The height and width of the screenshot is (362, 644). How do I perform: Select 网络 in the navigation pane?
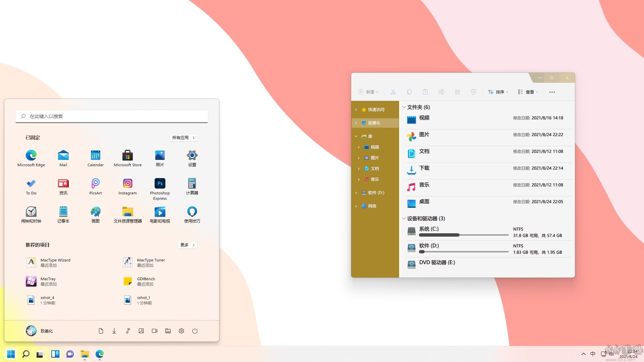click(372, 206)
